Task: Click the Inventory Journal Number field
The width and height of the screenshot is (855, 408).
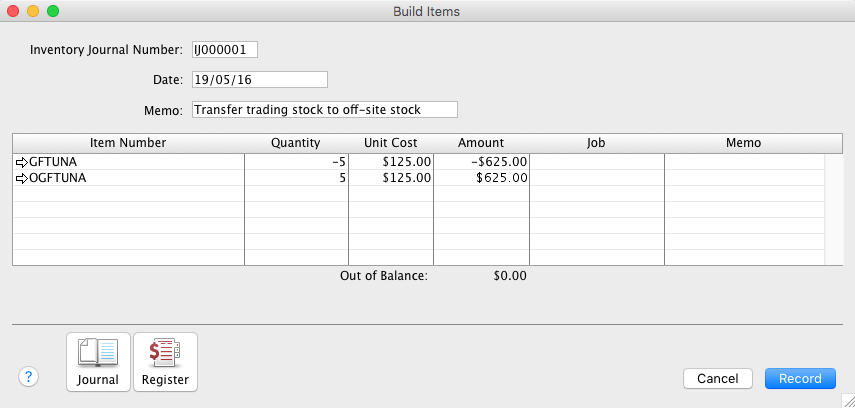Action: click(224, 49)
